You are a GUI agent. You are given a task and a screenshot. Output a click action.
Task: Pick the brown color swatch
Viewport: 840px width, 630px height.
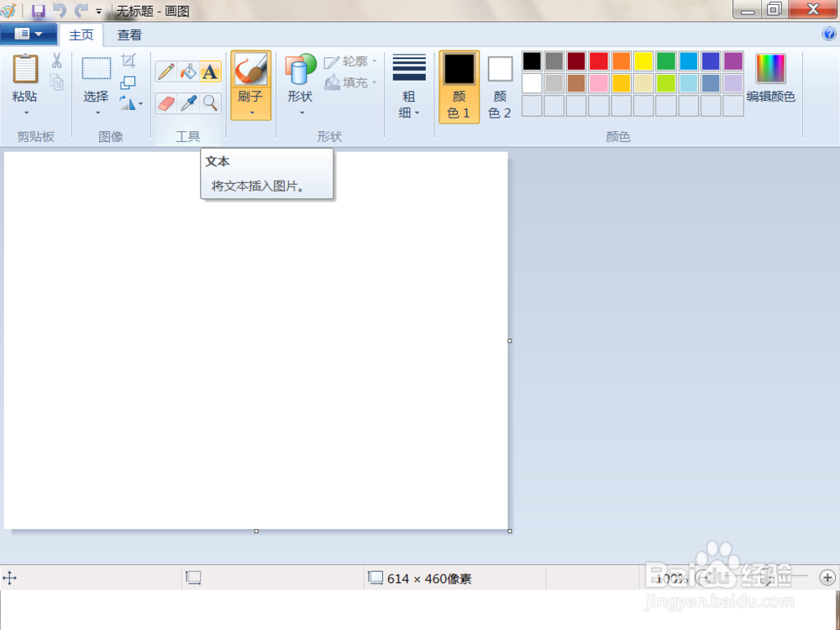tap(576, 83)
